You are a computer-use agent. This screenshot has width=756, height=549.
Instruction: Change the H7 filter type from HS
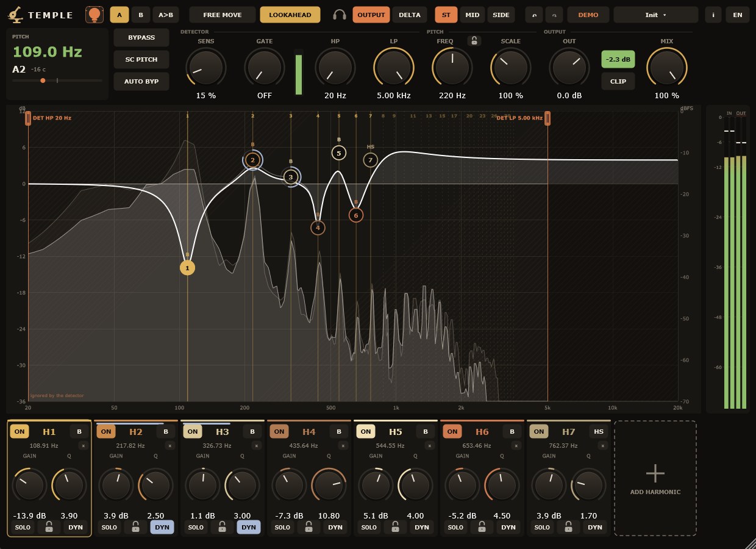pyautogui.click(x=599, y=431)
